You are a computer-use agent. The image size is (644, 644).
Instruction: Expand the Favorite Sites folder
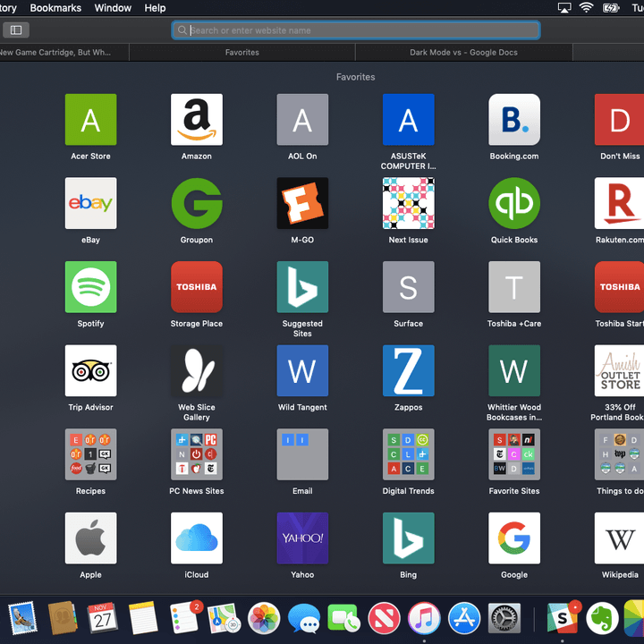(x=514, y=454)
